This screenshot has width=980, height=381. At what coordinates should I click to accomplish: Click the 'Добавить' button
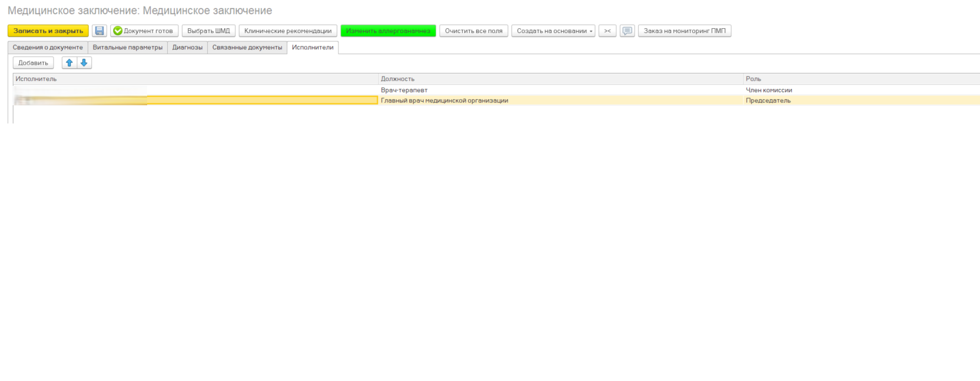[x=33, y=63]
